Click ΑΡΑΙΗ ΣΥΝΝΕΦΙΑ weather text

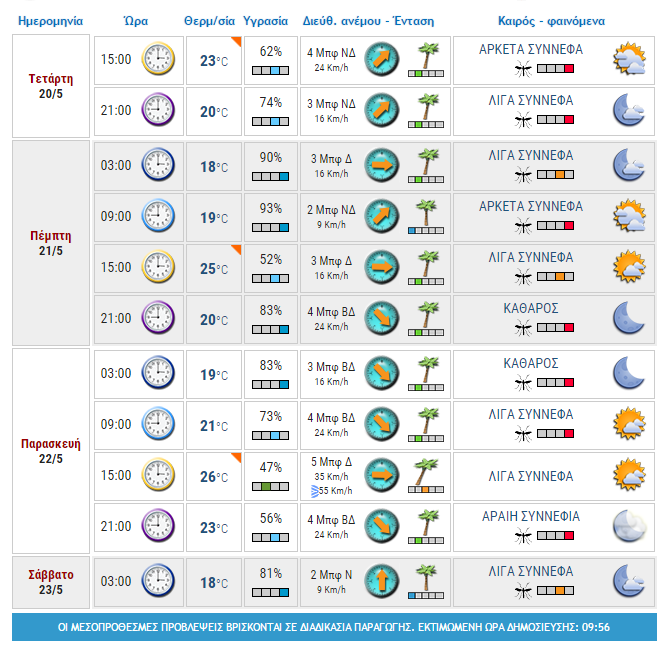coord(531,516)
